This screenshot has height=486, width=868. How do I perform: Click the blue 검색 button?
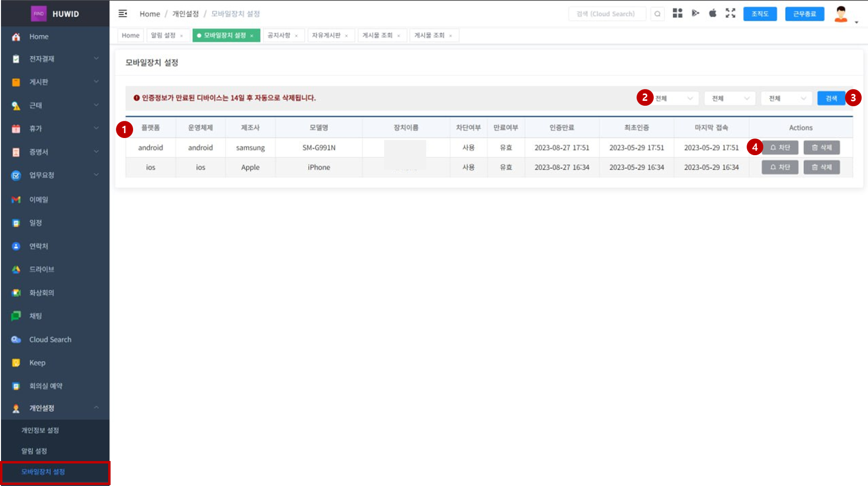click(x=831, y=98)
